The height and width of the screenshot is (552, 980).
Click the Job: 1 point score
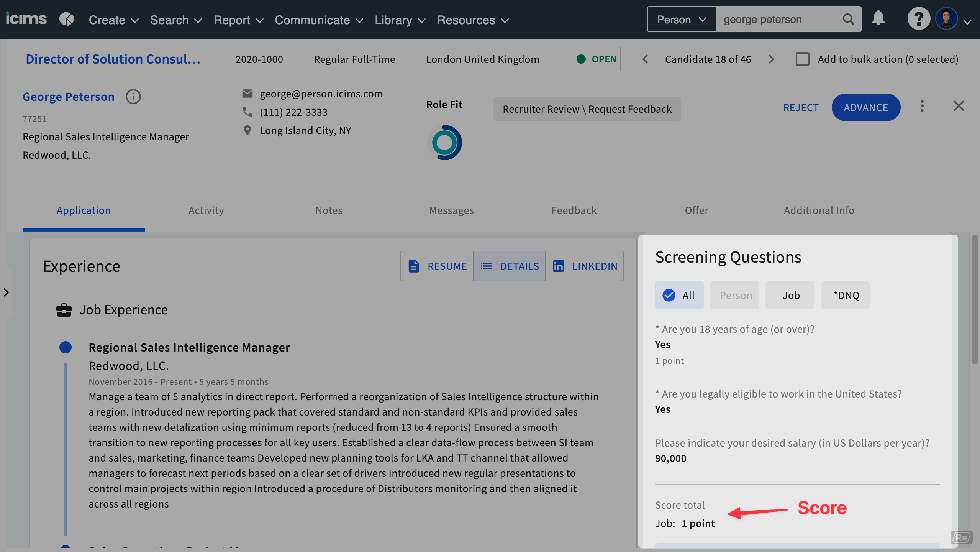(x=685, y=523)
